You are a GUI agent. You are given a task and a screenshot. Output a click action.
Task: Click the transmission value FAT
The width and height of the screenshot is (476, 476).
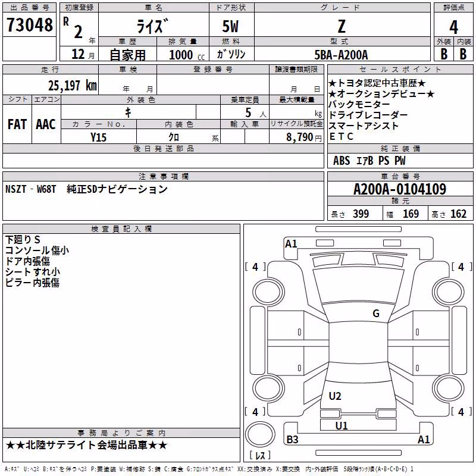coord(17,124)
